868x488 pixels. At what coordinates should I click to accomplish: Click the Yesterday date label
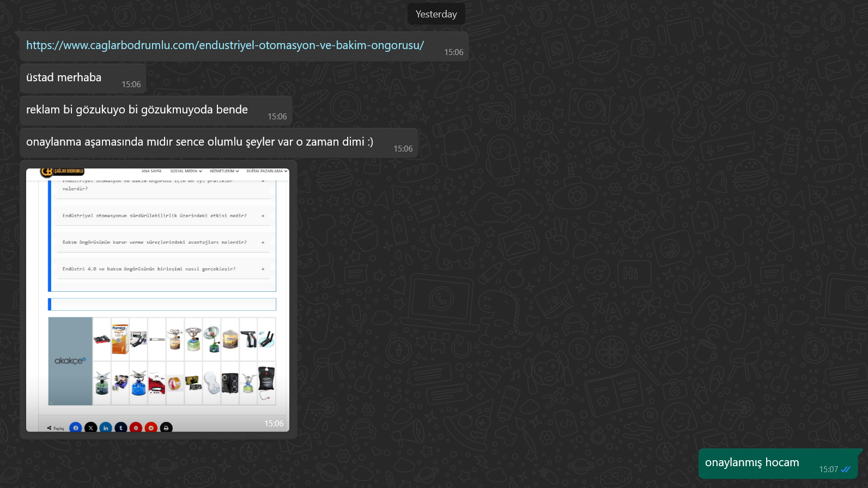436,14
